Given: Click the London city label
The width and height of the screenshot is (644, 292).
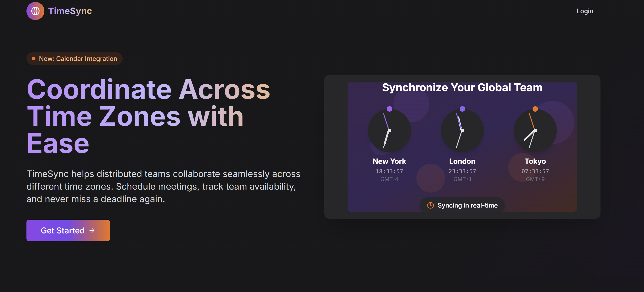Looking at the screenshot, I should click(x=462, y=161).
